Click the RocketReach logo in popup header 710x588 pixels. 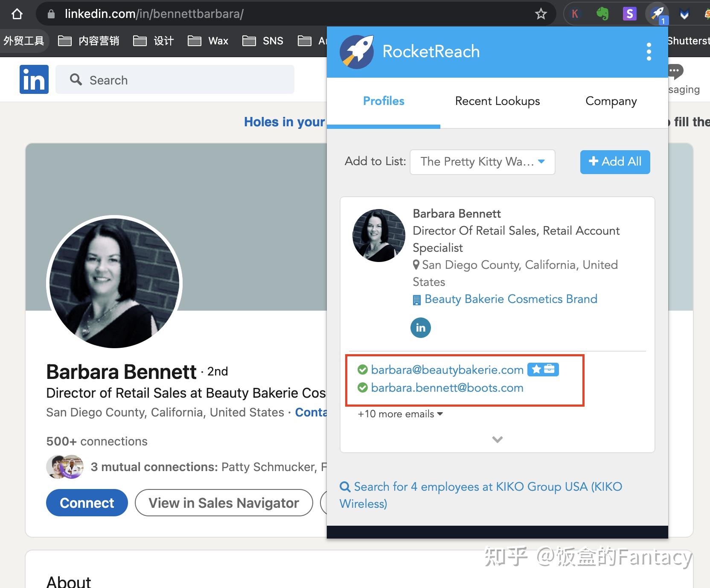[357, 52]
